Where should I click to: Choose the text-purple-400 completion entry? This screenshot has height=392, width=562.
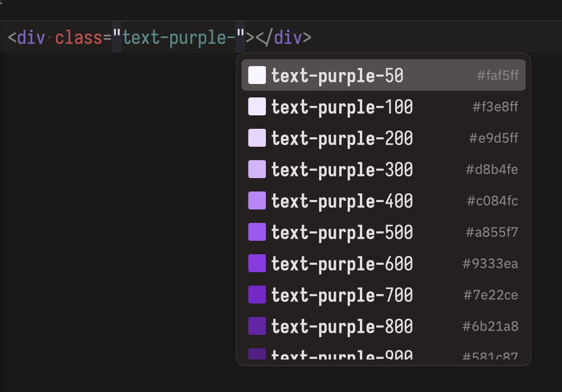click(x=383, y=200)
